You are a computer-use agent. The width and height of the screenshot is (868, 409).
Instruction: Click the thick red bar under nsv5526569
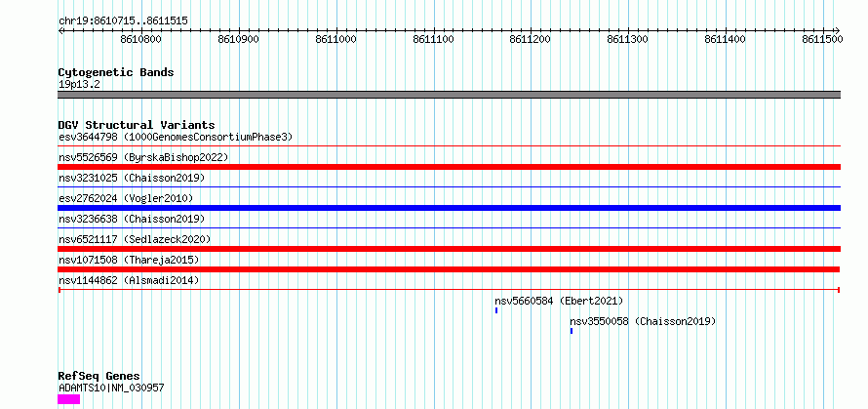449,167
